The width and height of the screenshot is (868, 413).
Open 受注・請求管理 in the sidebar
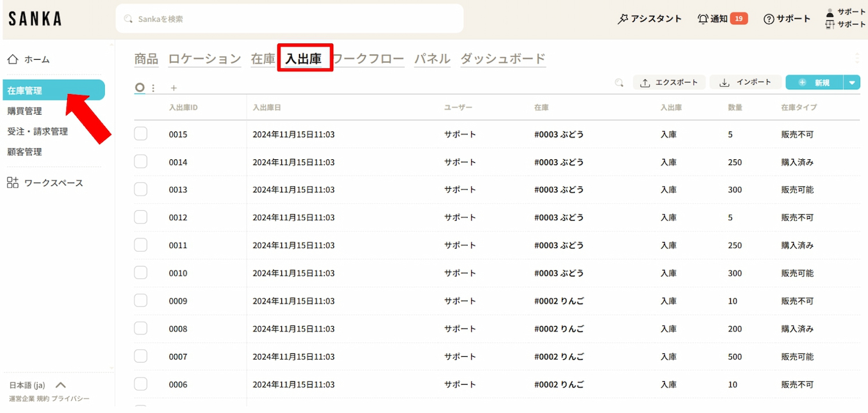[38, 131]
